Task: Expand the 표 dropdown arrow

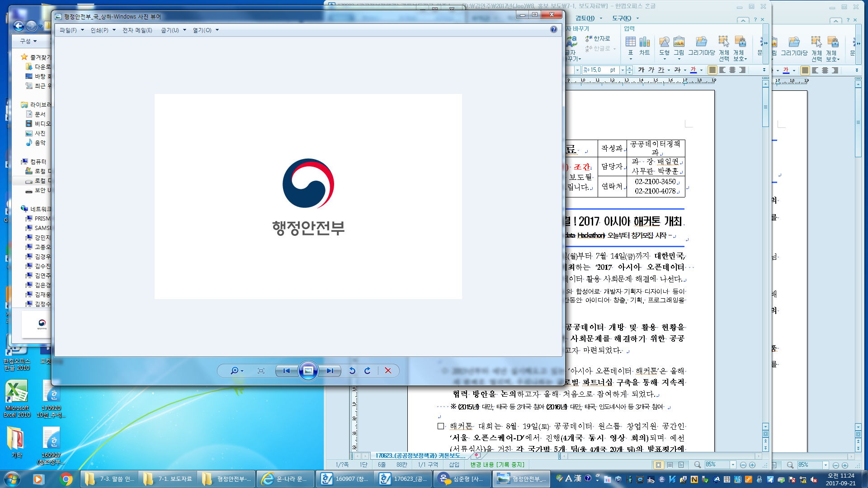Action: coord(631,59)
